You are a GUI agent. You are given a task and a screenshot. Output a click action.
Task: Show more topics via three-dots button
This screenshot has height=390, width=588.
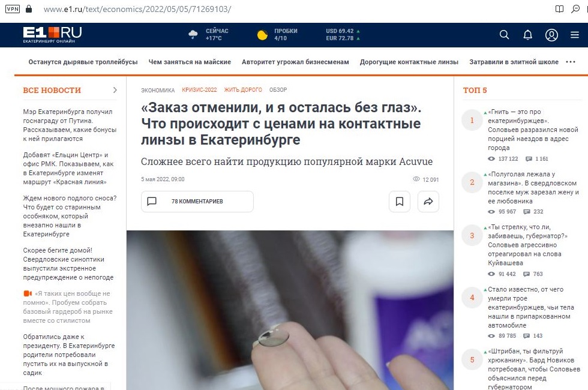571,62
